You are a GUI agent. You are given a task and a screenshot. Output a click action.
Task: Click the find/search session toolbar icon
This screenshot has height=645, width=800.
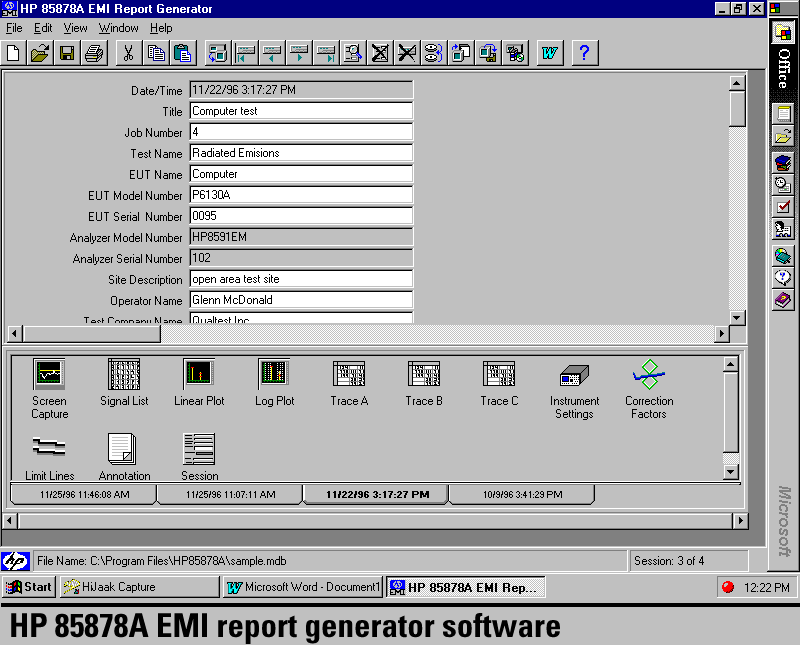point(353,53)
